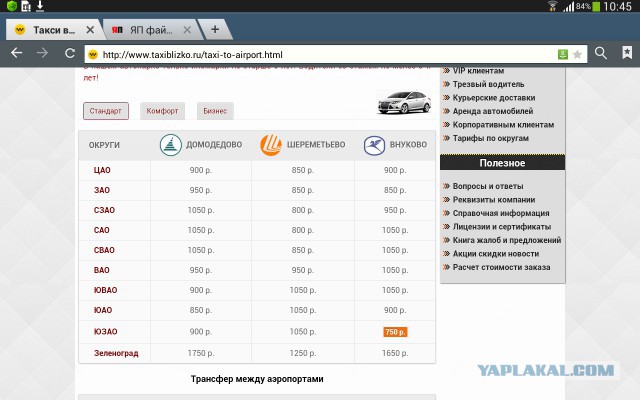Screen dimensions: 640x400
Task: Close the ЯП файлы tab
Action: (x=187, y=30)
